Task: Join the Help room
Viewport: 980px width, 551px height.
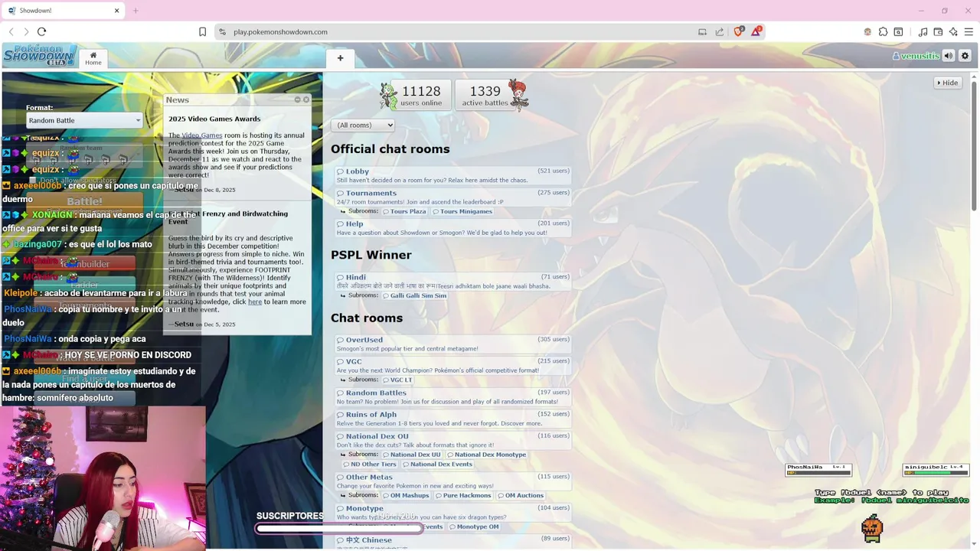Action: (452, 227)
